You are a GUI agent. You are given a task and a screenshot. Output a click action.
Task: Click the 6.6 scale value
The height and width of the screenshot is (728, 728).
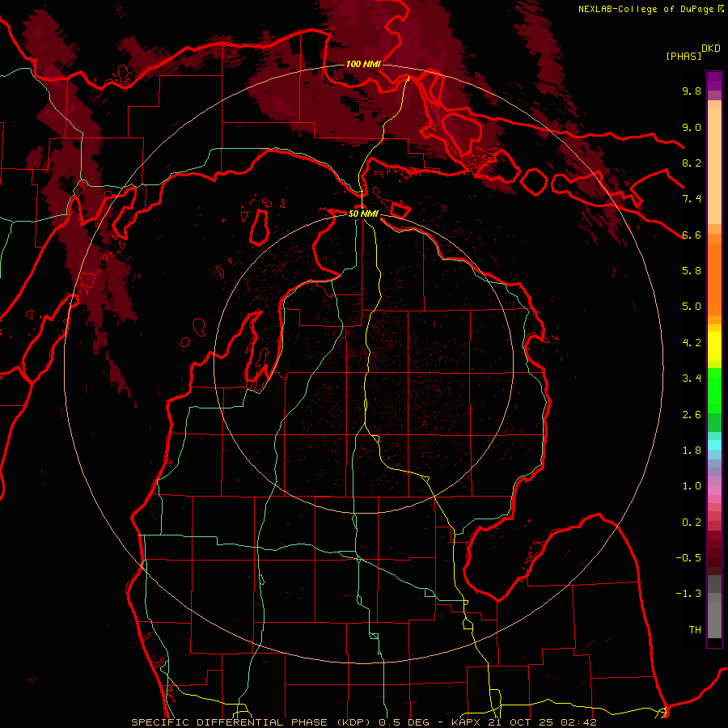click(x=692, y=235)
